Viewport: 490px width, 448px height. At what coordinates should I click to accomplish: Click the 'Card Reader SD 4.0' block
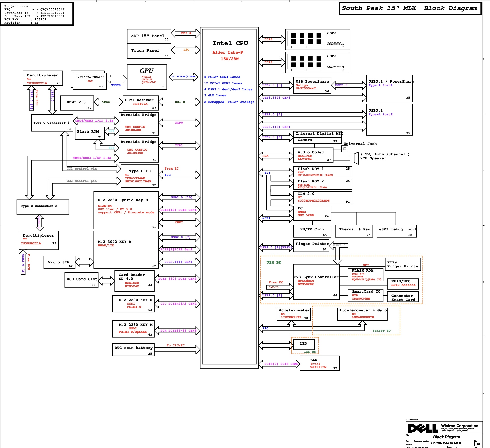[134, 281]
